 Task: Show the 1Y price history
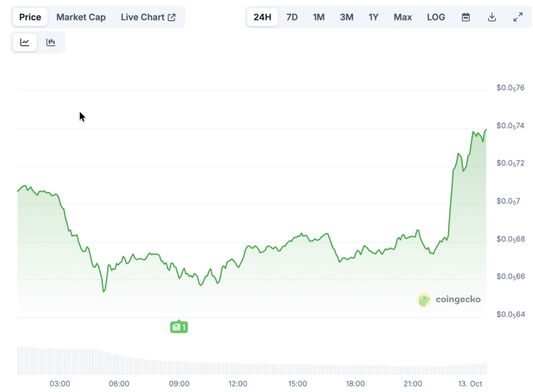(x=373, y=17)
